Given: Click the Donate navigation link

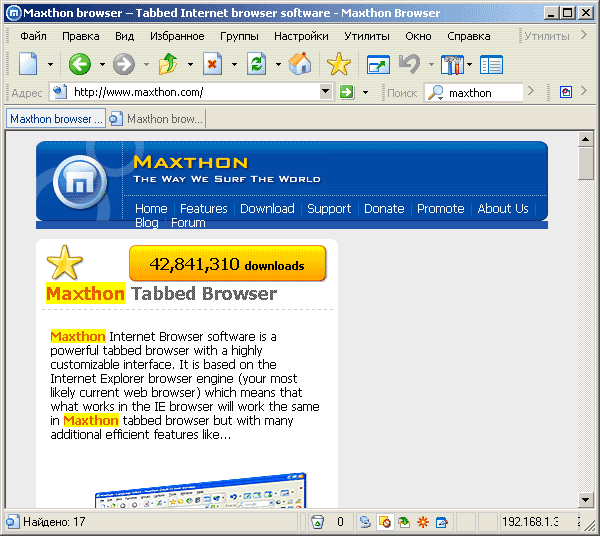Looking at the screenshot, I should (384, 209).
